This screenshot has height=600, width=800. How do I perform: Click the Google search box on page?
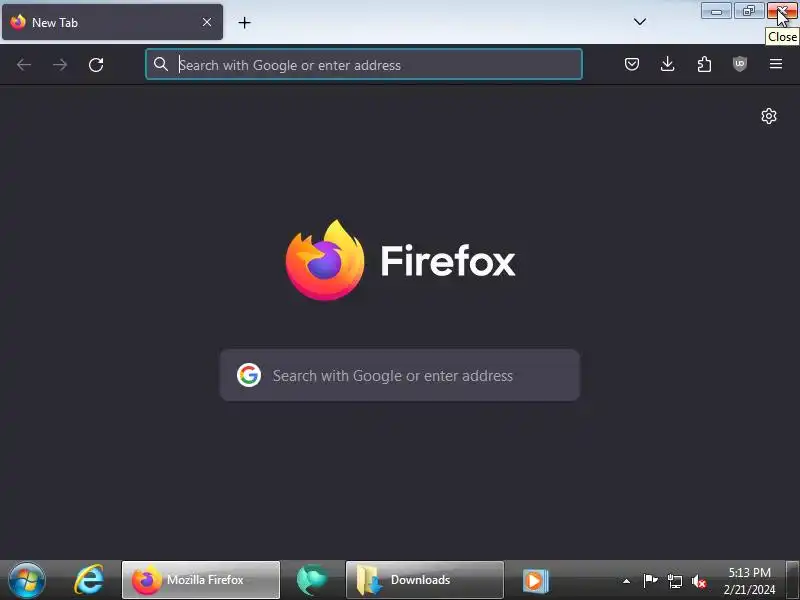tap(399, 375)
